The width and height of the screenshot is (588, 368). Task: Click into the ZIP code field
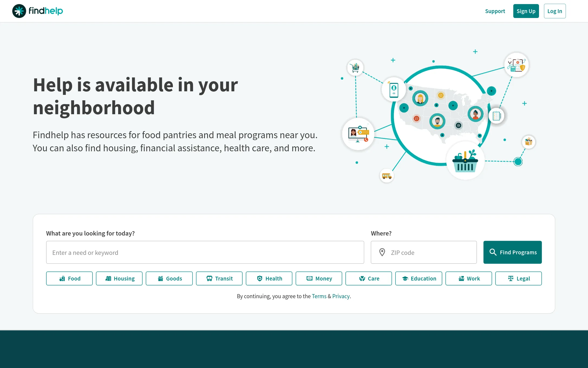tap(424, 252)
